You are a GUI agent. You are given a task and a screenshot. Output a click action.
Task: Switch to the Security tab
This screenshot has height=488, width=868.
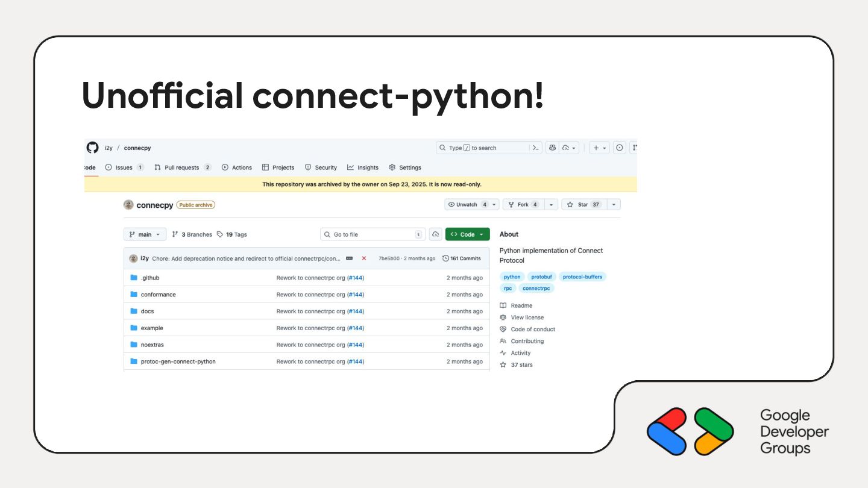[321, 167]
